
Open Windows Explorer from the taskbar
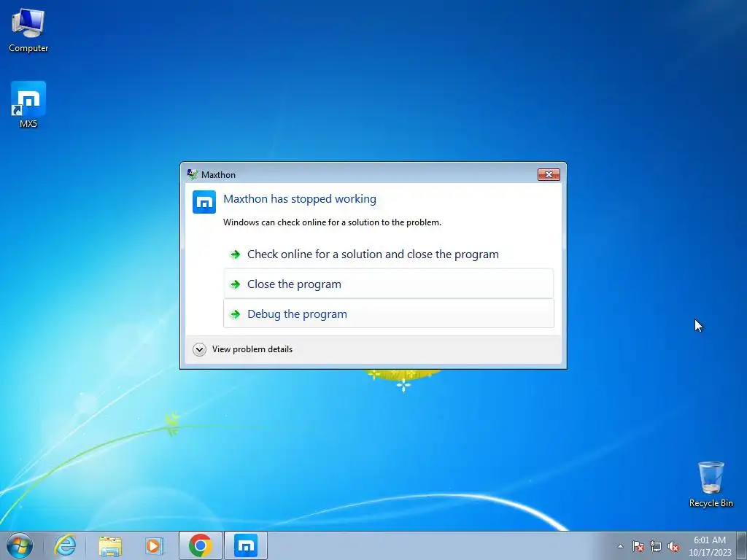110,545
